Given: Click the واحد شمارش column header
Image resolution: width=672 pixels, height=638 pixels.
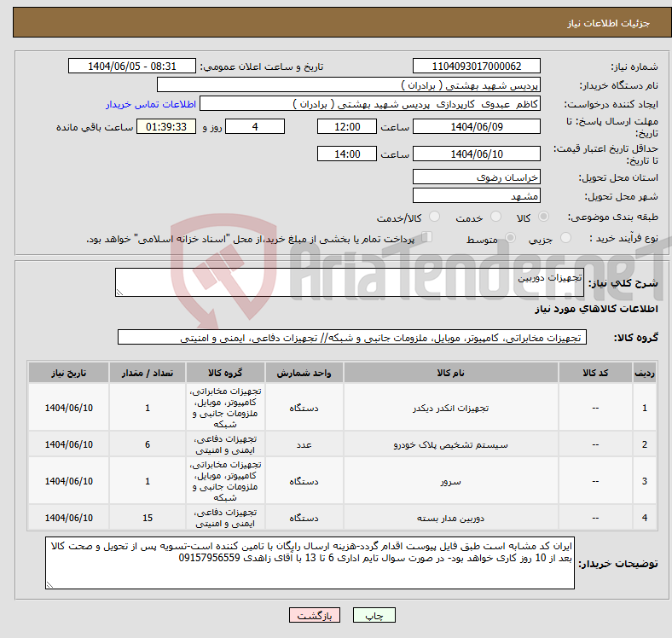Looking at the screenshot, I should point(304,373).
